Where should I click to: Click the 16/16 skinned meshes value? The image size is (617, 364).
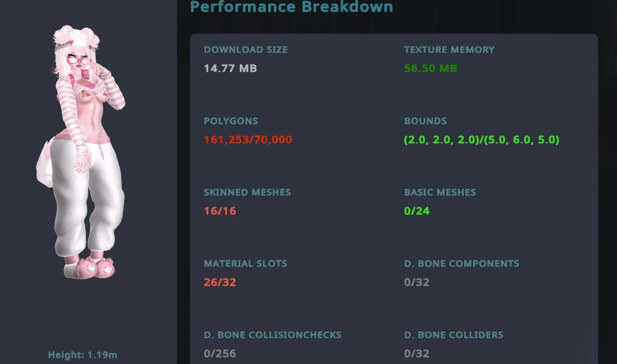[x=219, y=211]
